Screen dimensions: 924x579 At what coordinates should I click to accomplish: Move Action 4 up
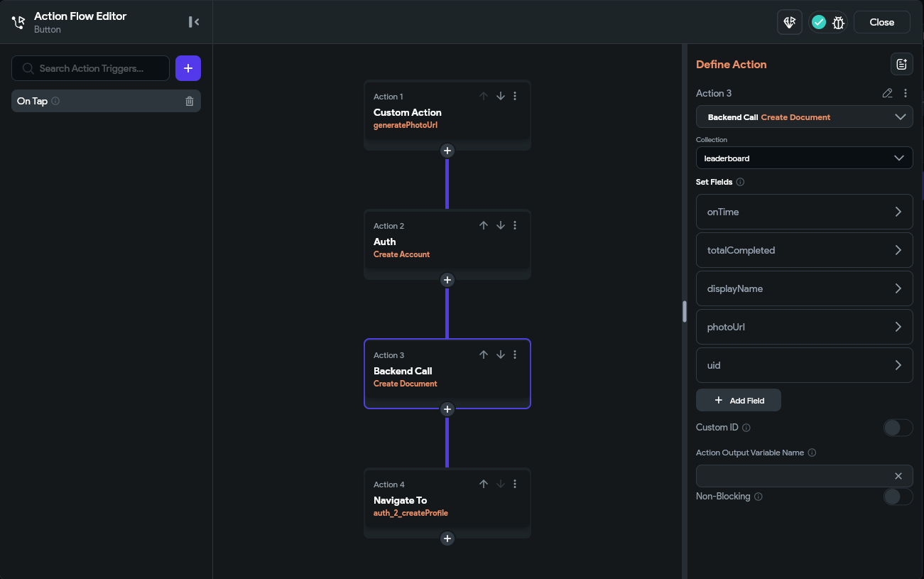(484, 484)
